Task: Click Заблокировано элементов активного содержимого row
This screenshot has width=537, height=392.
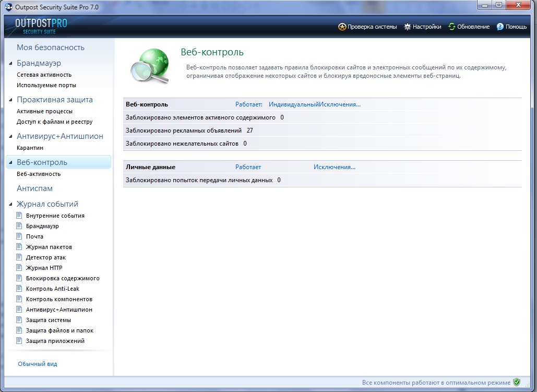Action: tap(323, 117)
